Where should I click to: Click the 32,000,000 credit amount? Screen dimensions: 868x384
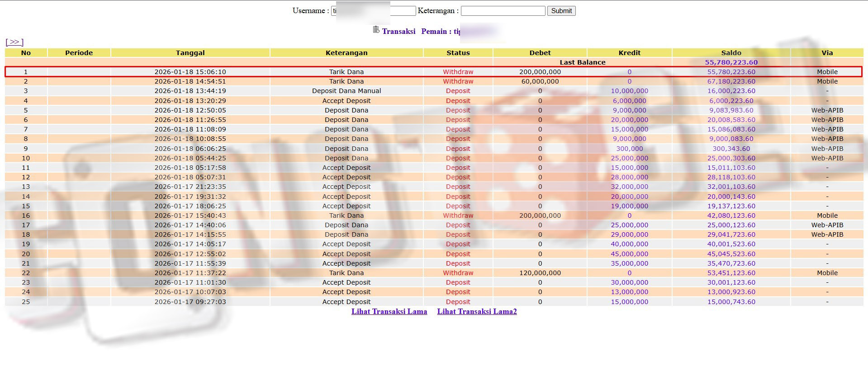630,187
